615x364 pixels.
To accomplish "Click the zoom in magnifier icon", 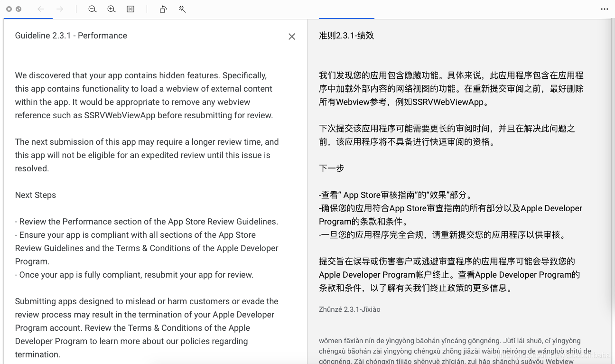I will pyautogui.click(x=112, y=9).
